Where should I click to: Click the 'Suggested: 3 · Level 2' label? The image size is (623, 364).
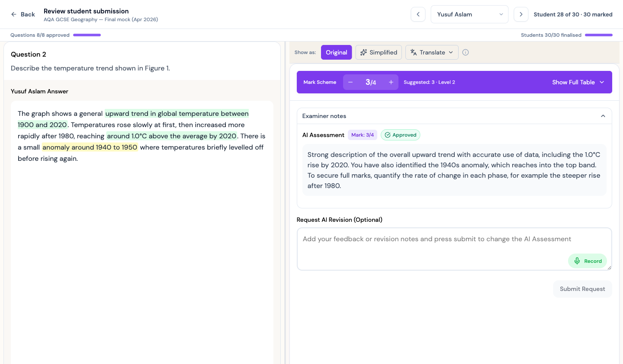click(x=429, y=82)
